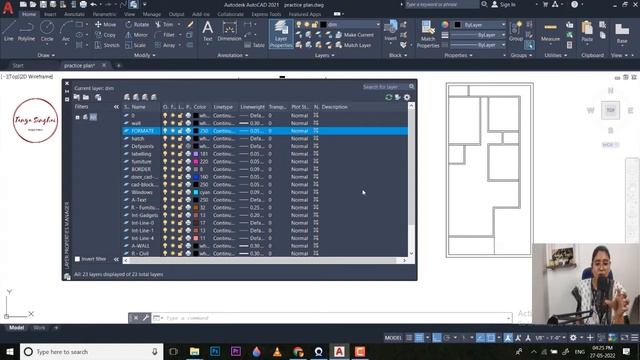640x360 pixels.
Task: Sort layers by the Linetype column header
Action: click(223, 107)
